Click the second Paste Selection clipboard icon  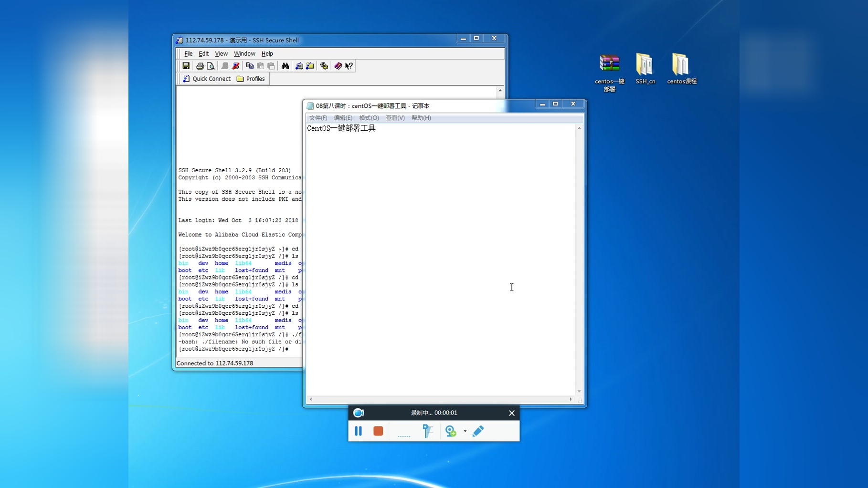pyautogui.click(x=271, y=66)
